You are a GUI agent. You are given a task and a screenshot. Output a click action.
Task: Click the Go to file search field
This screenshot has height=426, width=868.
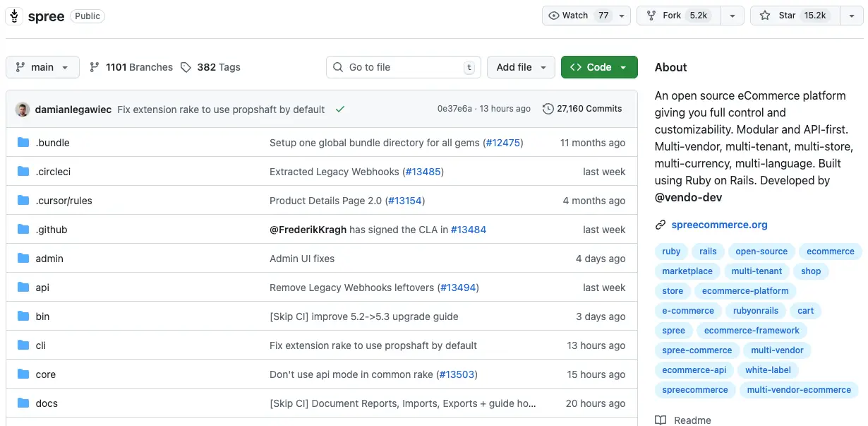click(403, 67)
